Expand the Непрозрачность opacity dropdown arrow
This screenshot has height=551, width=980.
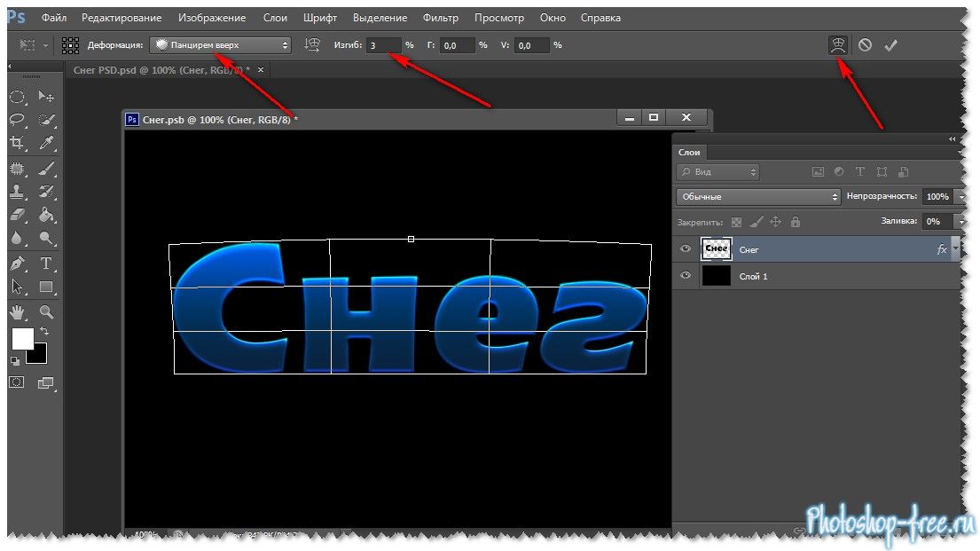point(959,197)
